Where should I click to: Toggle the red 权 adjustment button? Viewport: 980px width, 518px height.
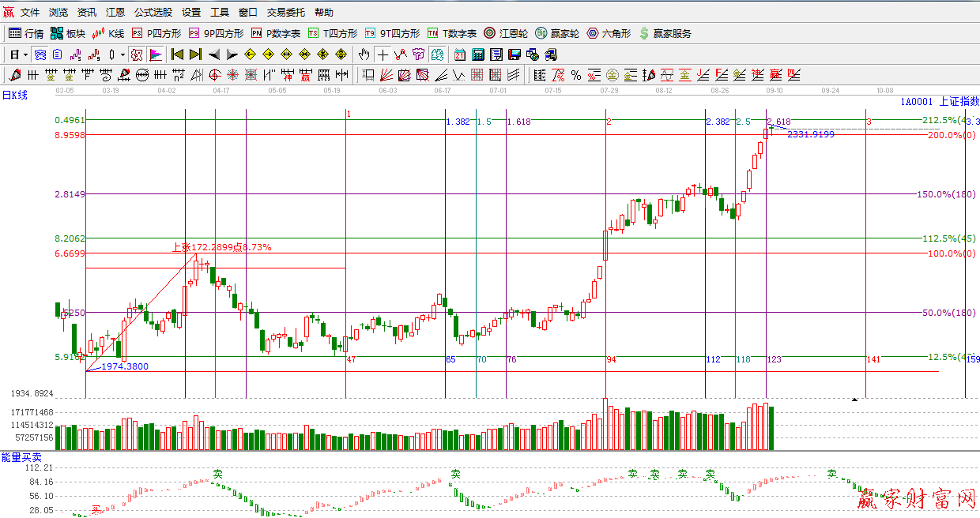tap(137, 54)
